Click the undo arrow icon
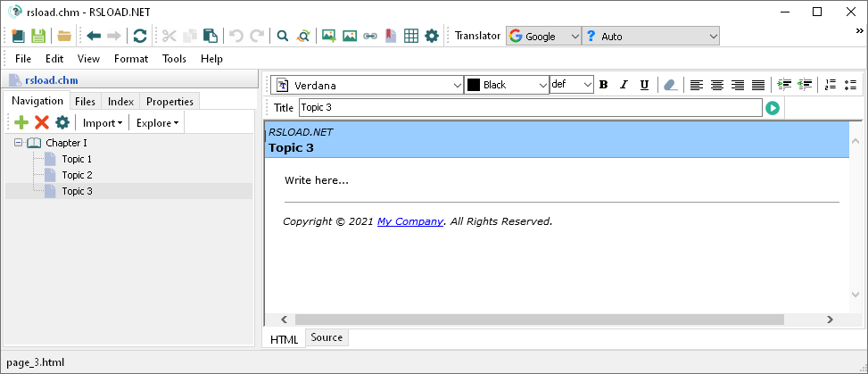 coord(236,36)
